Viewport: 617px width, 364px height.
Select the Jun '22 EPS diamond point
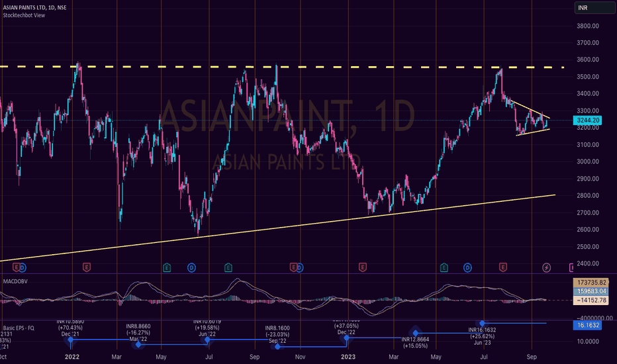tap(207, 340)
